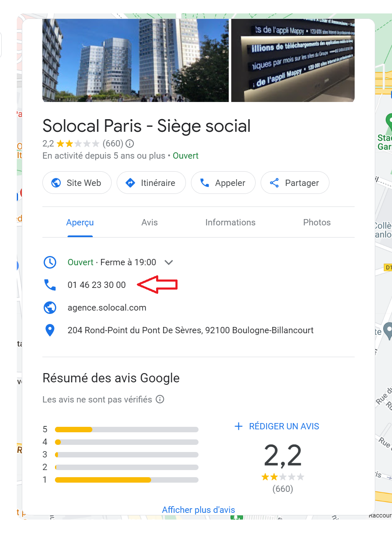Switch to the Avis tab
Screen dimensions: 392x533
click(149, 222)
